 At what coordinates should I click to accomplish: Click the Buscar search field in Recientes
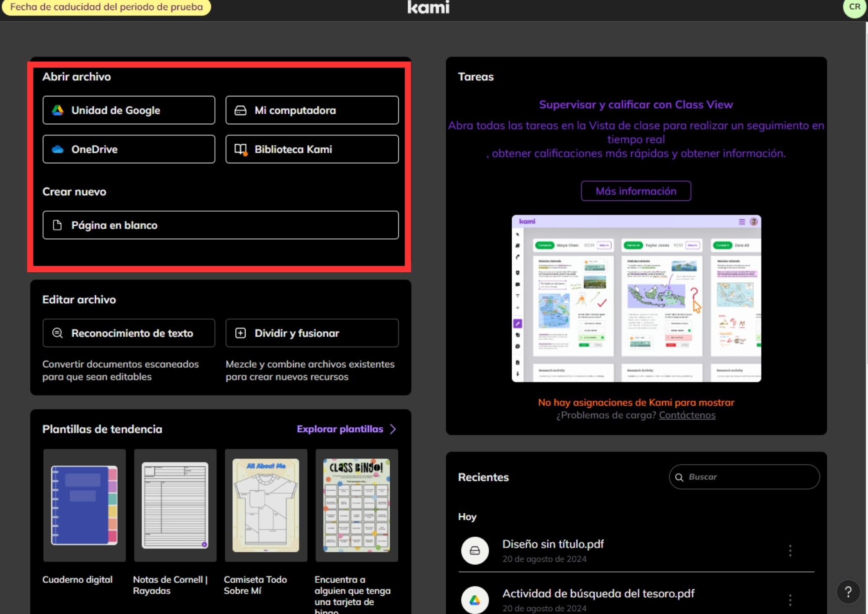click(x=744, y=477)
